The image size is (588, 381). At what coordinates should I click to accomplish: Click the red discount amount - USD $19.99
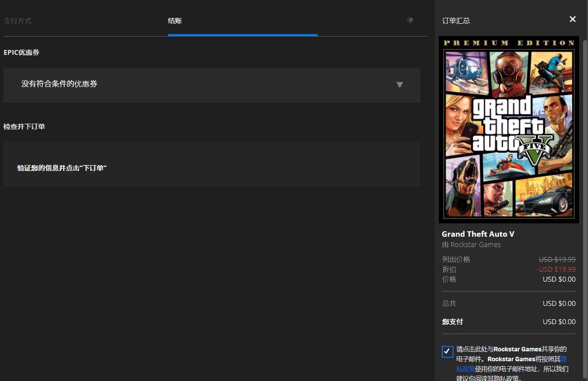pos(555,269)
